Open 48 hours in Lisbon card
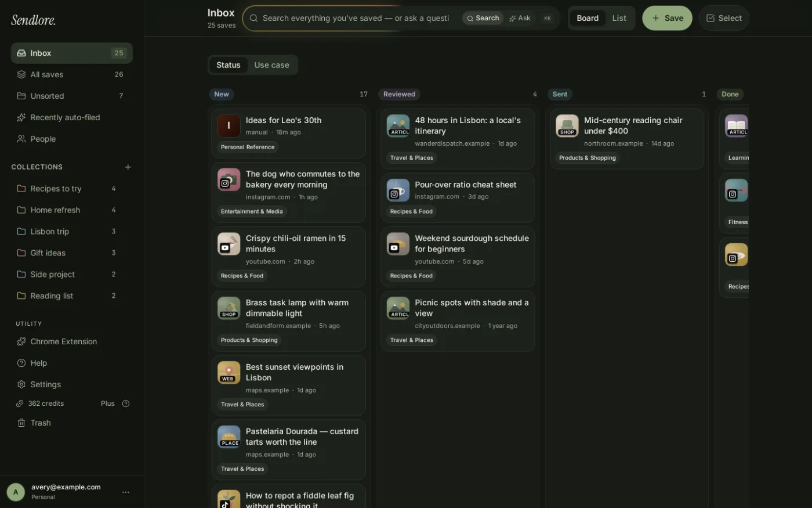812x508 pixels. [458, 139]
